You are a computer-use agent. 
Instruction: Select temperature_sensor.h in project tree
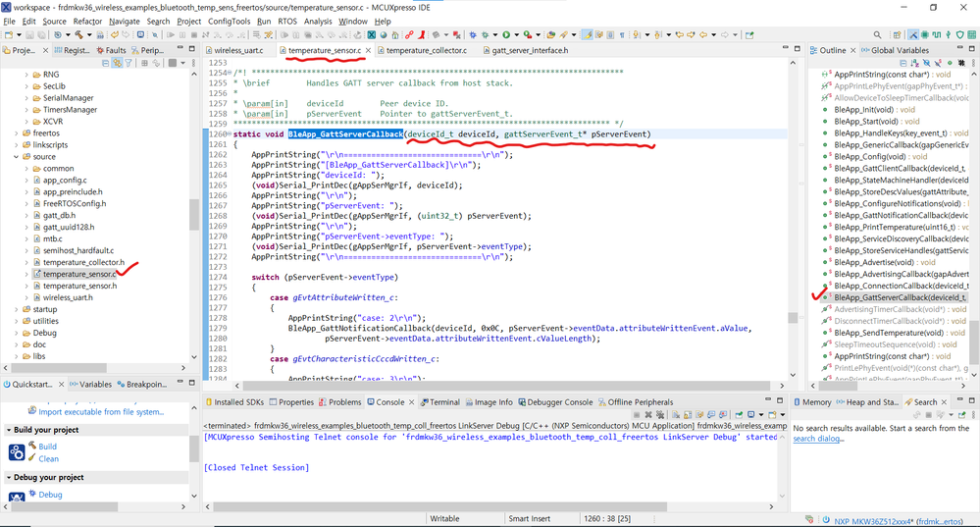click(x=80, y=286)
